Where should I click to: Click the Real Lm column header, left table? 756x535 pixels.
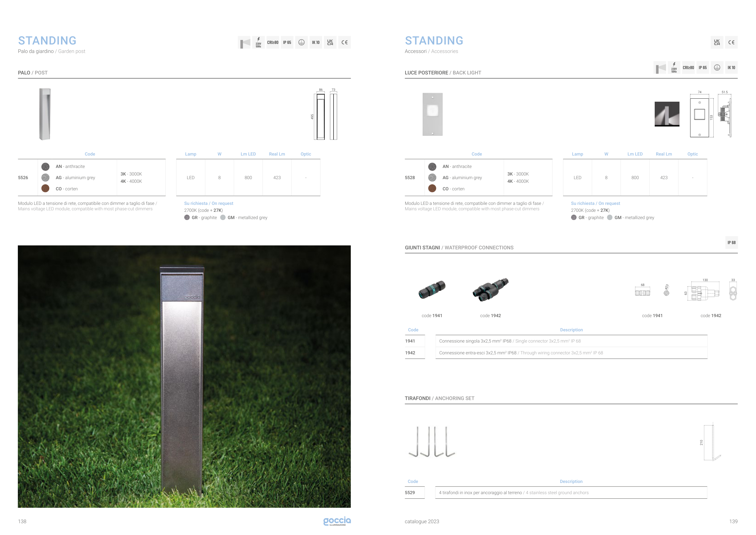(x=277, y=154)
